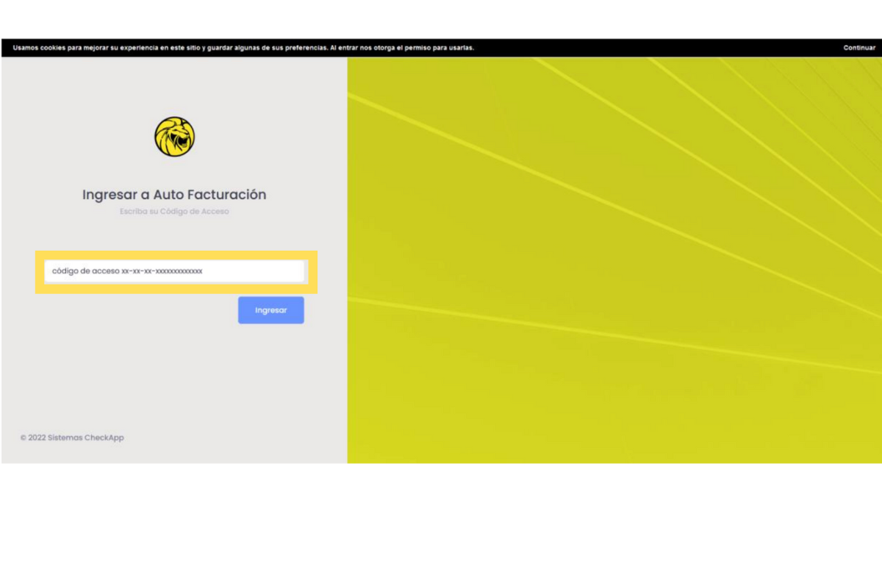Click the right end of the access code field
882x588 pixels.
click(x=294, y=271)
